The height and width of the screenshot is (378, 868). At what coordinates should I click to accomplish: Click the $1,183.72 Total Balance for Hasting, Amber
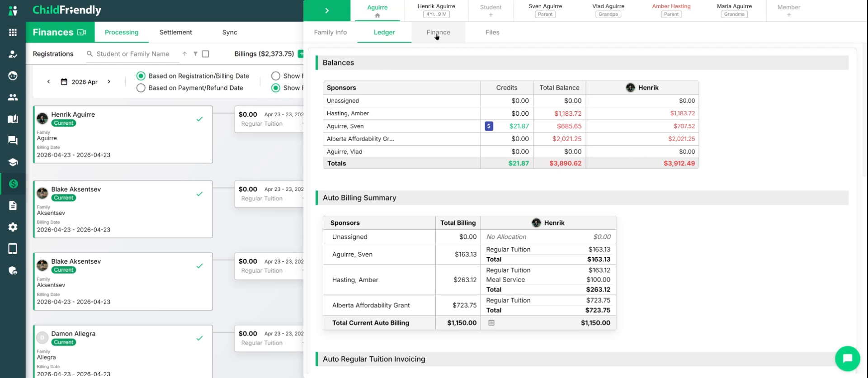567,113
